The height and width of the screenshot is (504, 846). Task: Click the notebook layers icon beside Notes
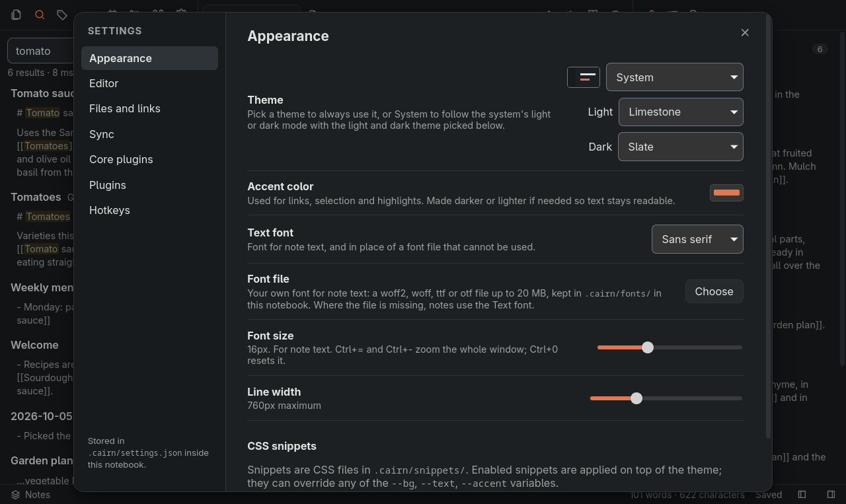point(15,495)
